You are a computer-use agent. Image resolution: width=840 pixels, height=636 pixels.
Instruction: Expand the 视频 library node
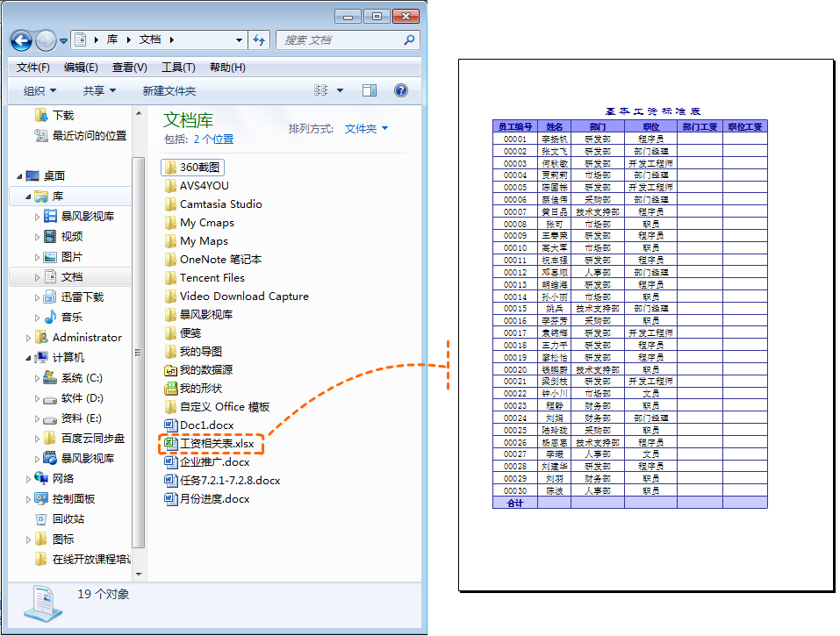pos(37,237)
